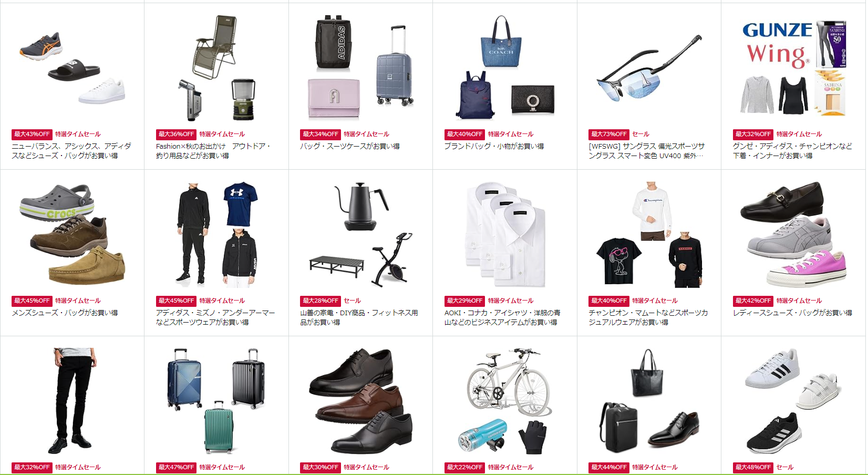Select the 最大47%OFF badge under the suitcases
Viewport: 868px width, 475px height.
(x=176, y=467)
